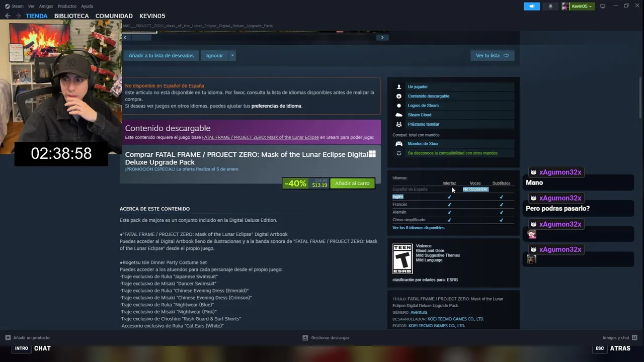Click the Logros de Steam link
Screen dimensions: 644x362
pyautogui.click(x=423, y=106)
